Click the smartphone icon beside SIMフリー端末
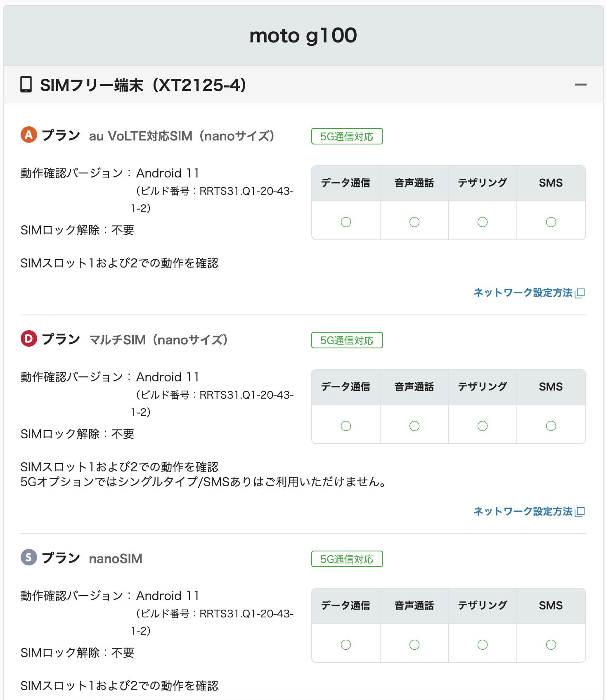 click(x=26, y=85)
